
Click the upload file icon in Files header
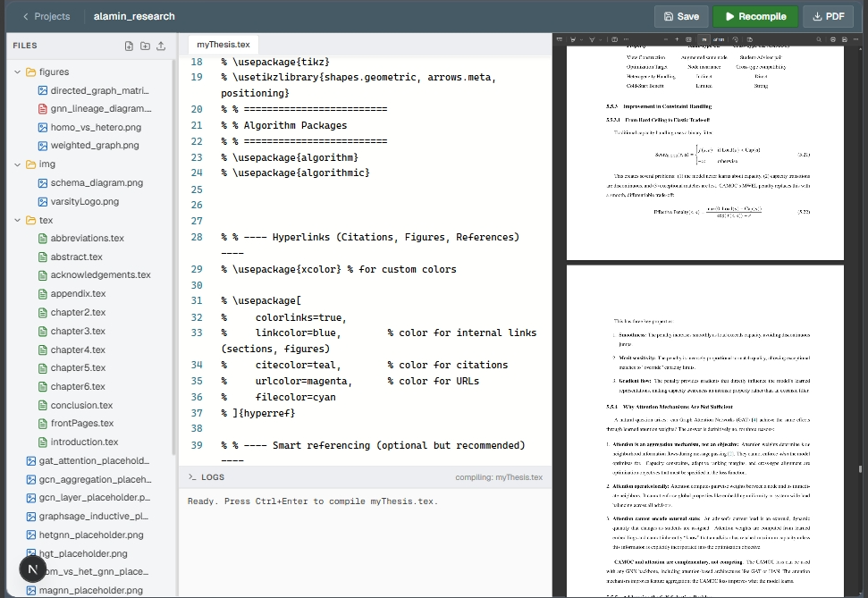161,46
